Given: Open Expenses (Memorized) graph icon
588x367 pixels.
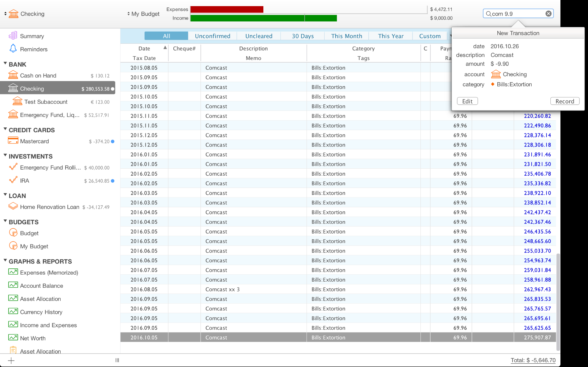Looking at the screenshot, I should coord(13,272).
